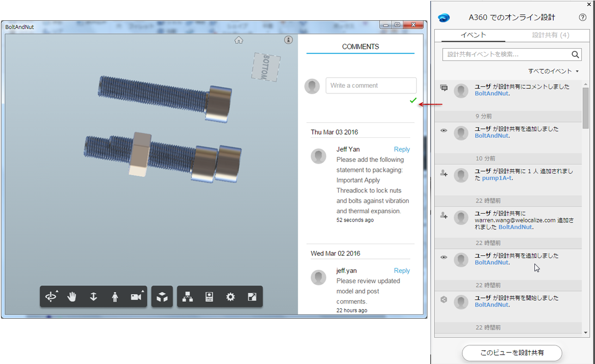This screenshot has width=595, height=364.
Task: Click 52 seconds ago timestamp
Action: coord(355,220)
